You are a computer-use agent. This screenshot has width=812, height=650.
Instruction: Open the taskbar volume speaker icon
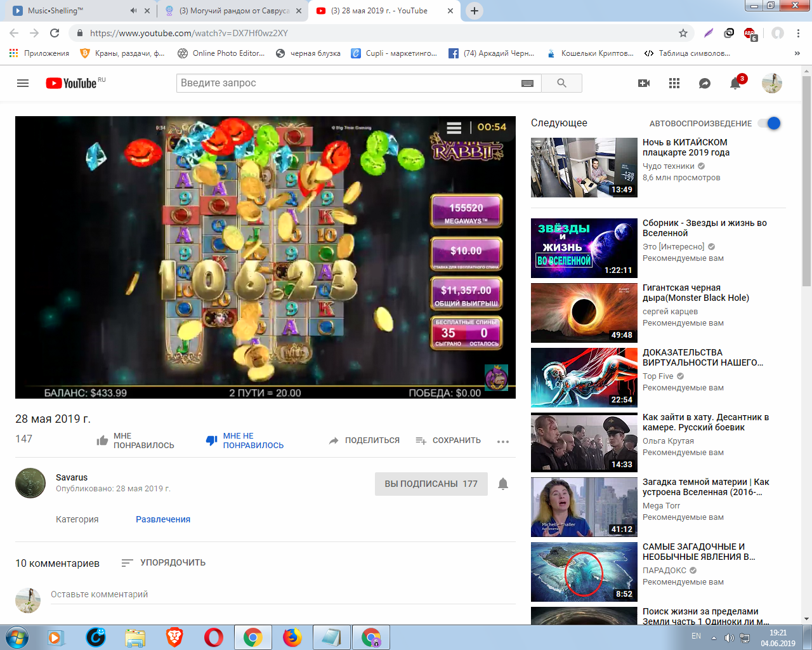[x=729, y=637]
